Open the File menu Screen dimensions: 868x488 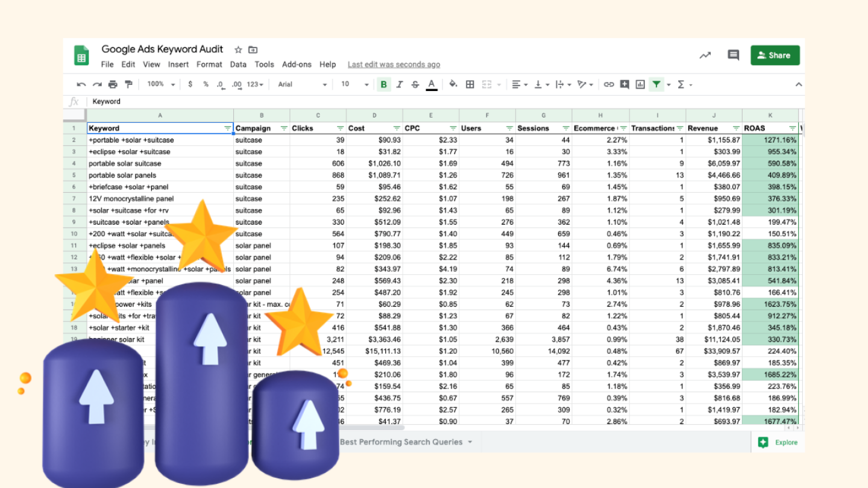tap(107, 64)
